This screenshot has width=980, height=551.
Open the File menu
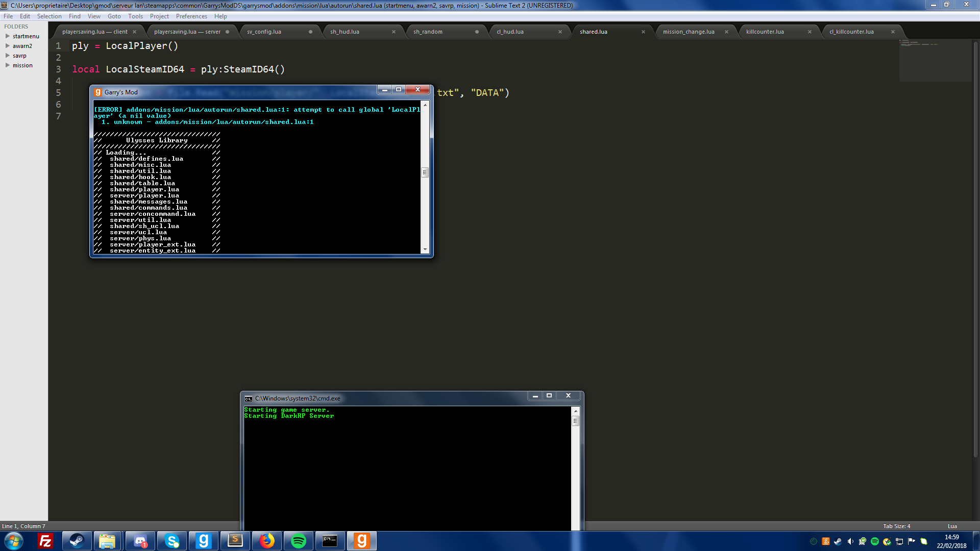point(8,16)
